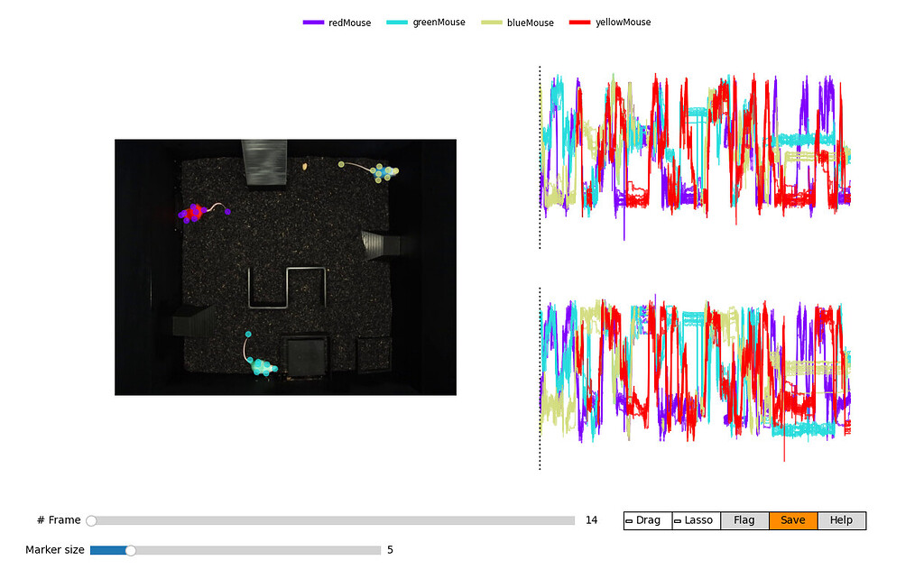Select the blueMouse legend line icon
Viewport: 924px width, 569px height.
[492, 22]
